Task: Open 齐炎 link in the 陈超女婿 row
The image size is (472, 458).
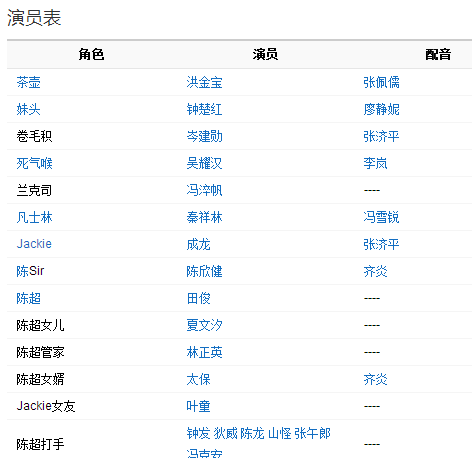Action: pyautogui.click(x=375, y=379)
